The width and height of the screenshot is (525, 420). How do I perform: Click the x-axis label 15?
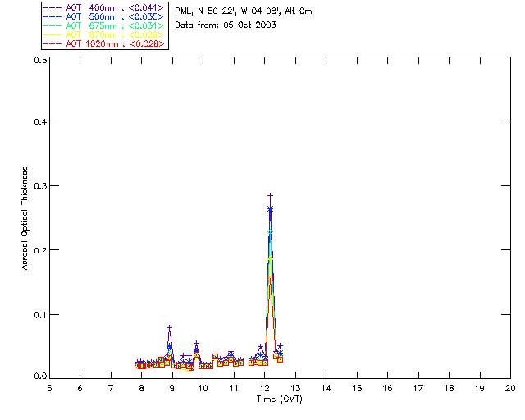point(357,388)
